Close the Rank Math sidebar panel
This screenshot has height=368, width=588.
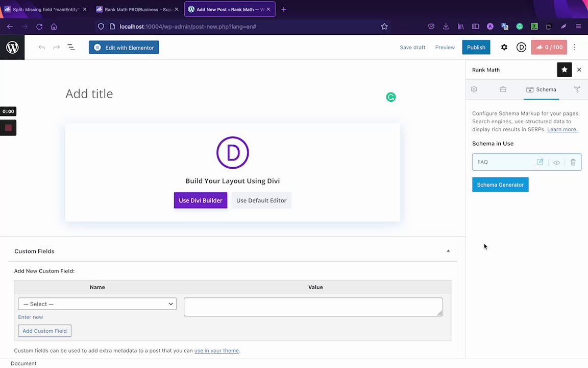click(579, 70)
